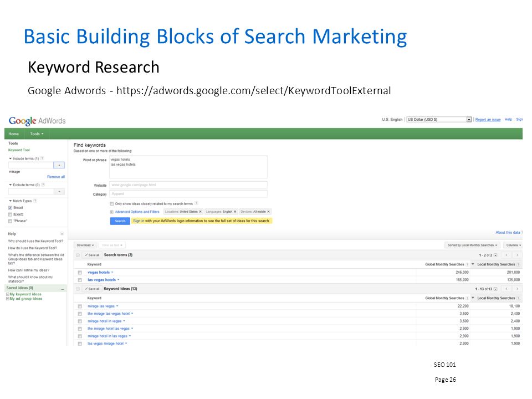The height and width of the screenshot is (399, 532).
Task: Click the help icon beside Exclude terms
Action: coord(43,185)
